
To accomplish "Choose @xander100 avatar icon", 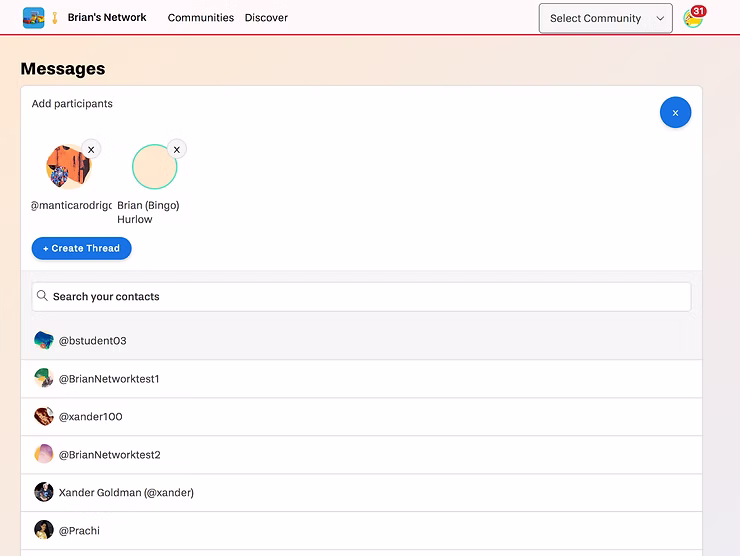I will [x=44, y=416].
